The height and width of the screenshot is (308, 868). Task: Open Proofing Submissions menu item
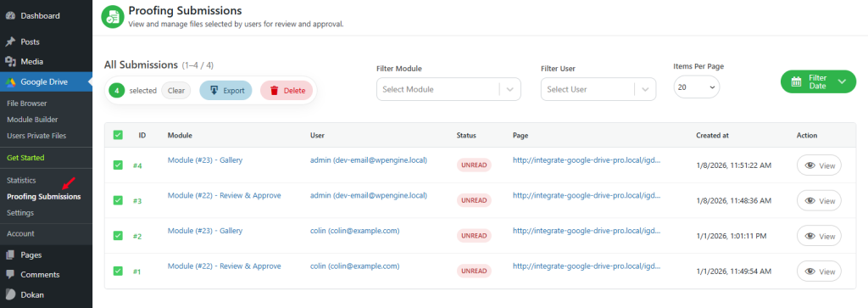44,197
